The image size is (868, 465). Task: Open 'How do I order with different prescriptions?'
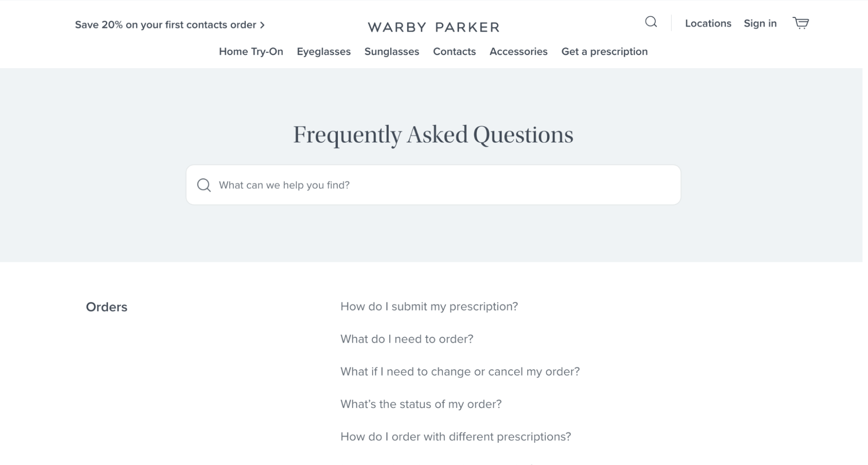(455, 437)
